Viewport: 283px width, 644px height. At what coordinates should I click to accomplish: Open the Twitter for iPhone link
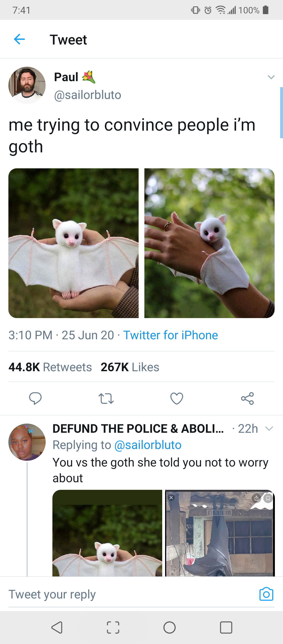[x=171, y=335]
